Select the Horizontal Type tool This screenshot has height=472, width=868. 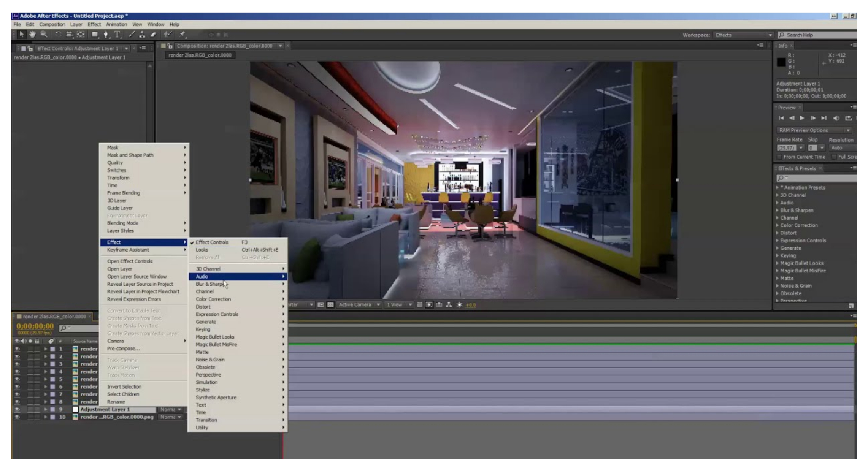pyautogui.click(x=117, y=35)
